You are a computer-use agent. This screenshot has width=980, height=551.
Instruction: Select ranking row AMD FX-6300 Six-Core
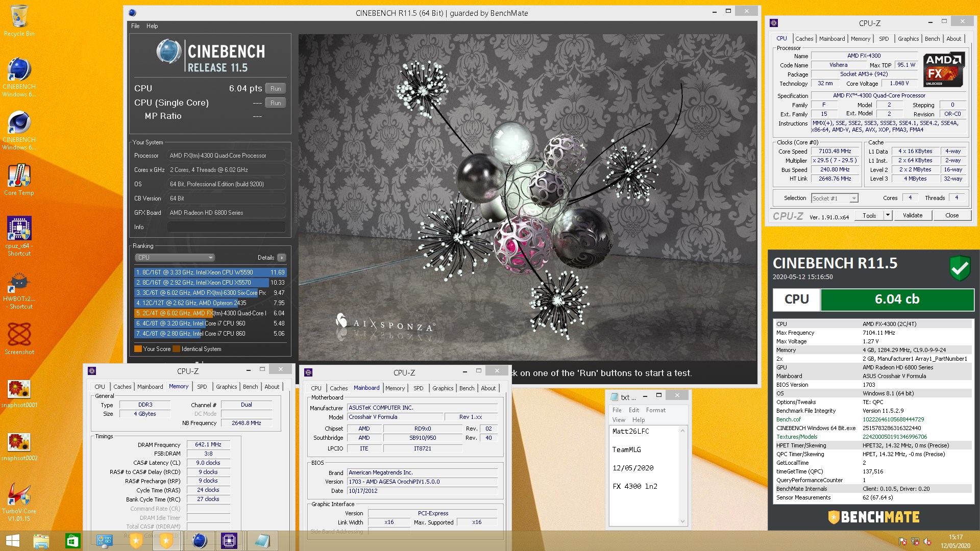click(x=210, y=293)
